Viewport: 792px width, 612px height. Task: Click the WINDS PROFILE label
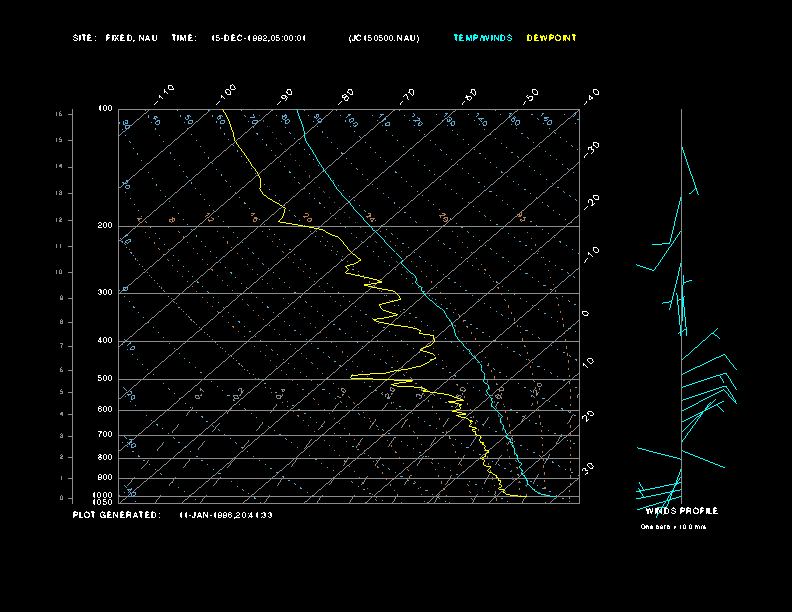click(x=681, y=511)
